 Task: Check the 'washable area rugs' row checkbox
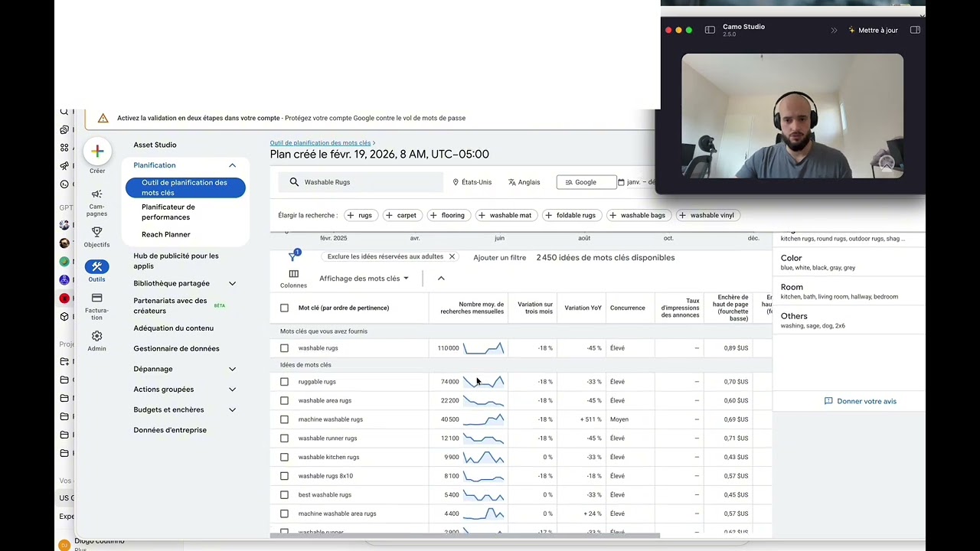click(x=284, y=400)
